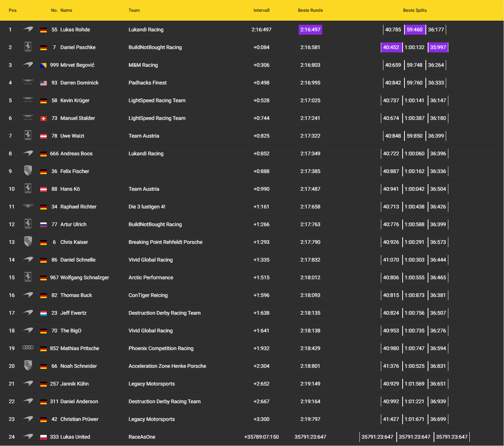Screen dimensions: 504x446
Task: Click the Bentley logo for Raphael Richter
Action: [x=28, y=206]
